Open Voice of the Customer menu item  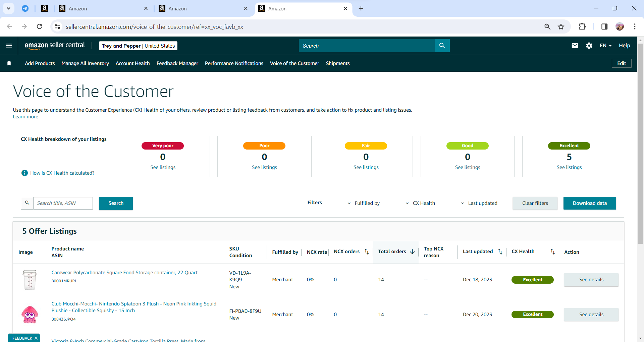[x=294, y=63]
